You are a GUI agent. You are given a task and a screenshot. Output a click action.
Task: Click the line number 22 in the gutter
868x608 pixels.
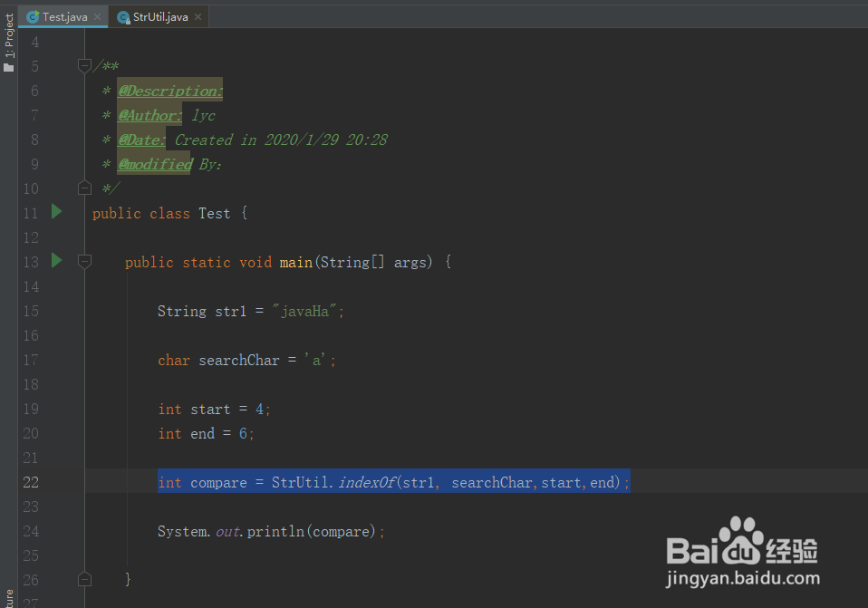[31, 482]
